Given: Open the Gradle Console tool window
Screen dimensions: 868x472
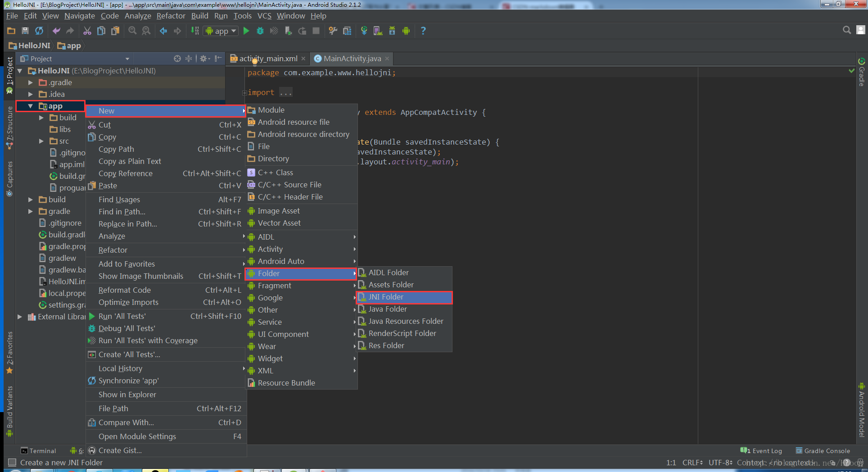Looking at the screenshot, I should coord(823,451).
